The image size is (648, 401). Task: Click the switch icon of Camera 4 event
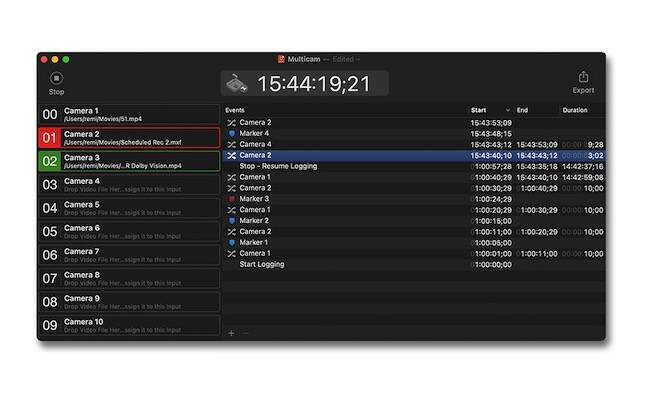tap(231, 145)
